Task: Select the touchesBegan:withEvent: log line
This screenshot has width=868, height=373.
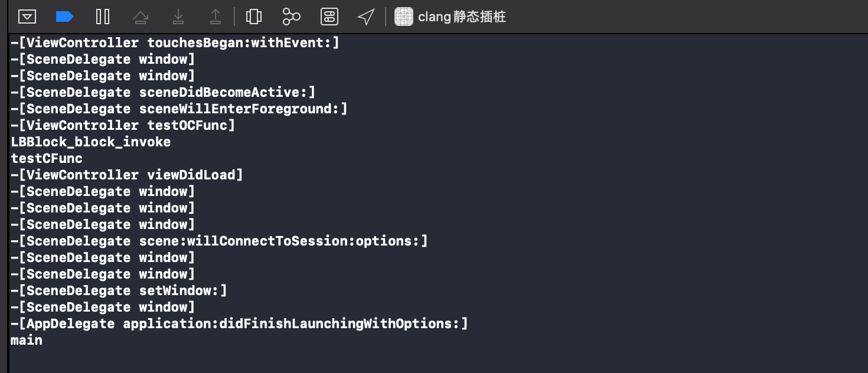Action: (175, 42)
